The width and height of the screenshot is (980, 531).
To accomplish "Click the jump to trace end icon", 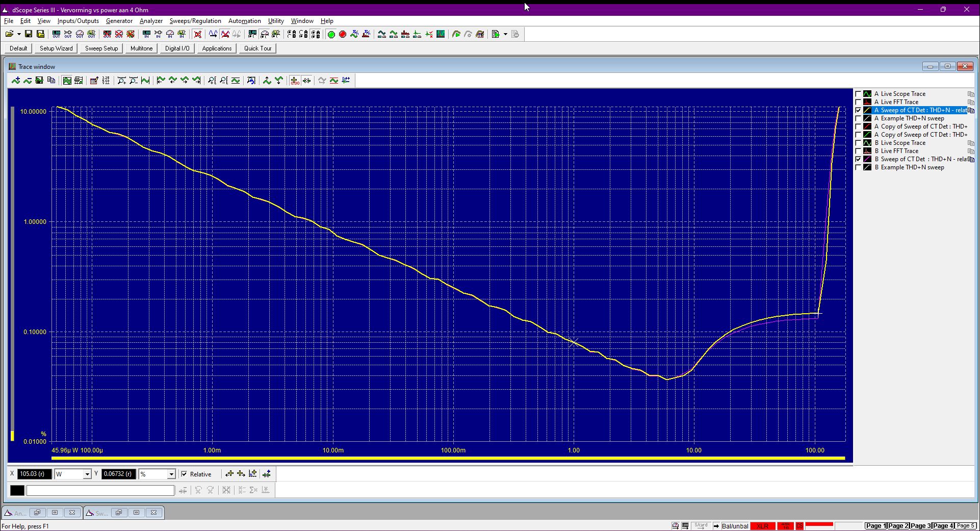I will [x=196, y=81].
